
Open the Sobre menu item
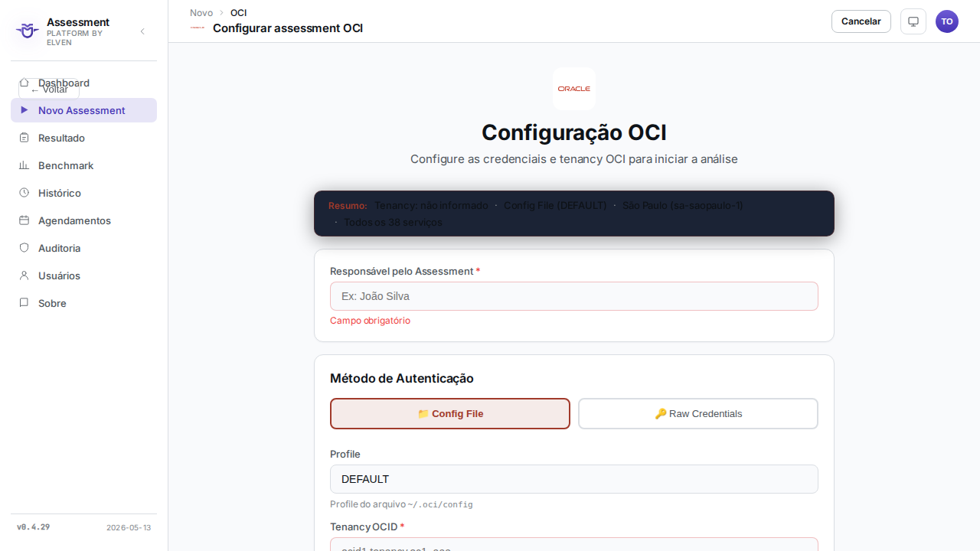(83, 303)
